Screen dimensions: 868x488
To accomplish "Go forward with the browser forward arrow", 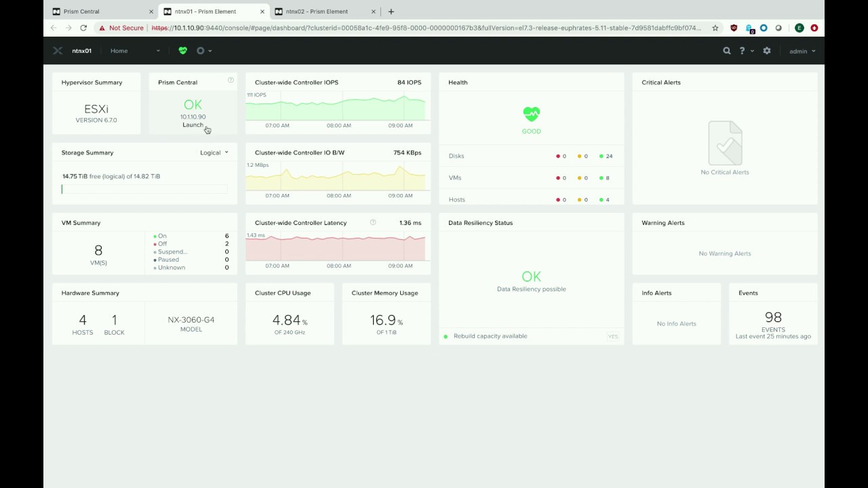I will (68, 28).
